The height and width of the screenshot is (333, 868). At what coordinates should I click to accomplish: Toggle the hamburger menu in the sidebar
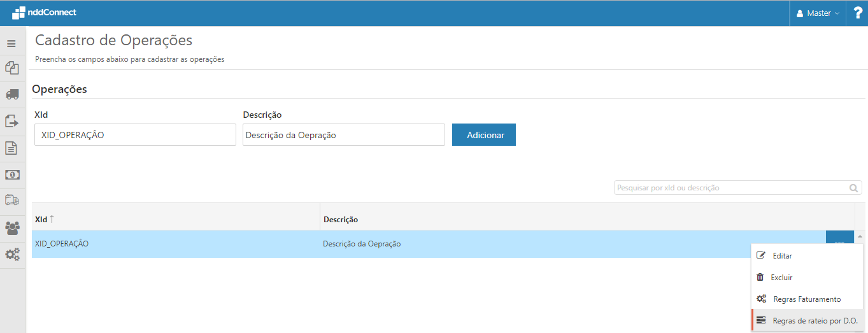[11, 44]
